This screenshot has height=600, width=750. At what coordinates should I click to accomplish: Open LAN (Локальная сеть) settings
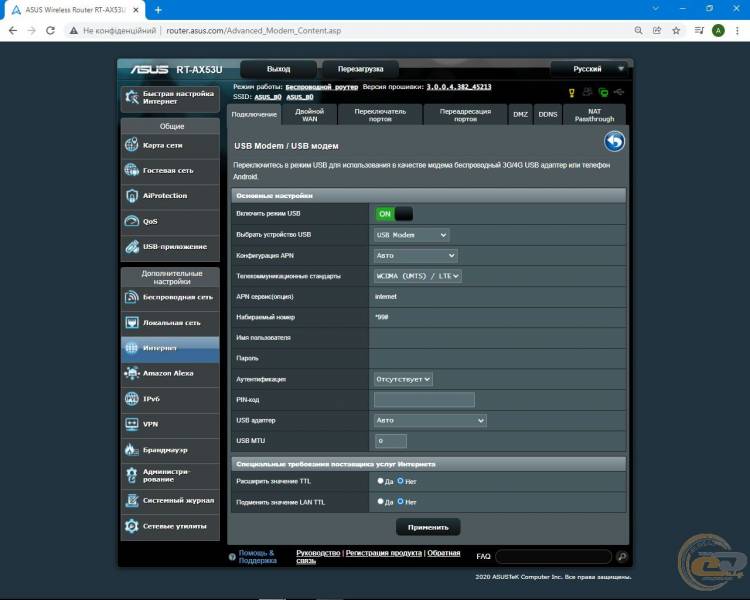170,323
